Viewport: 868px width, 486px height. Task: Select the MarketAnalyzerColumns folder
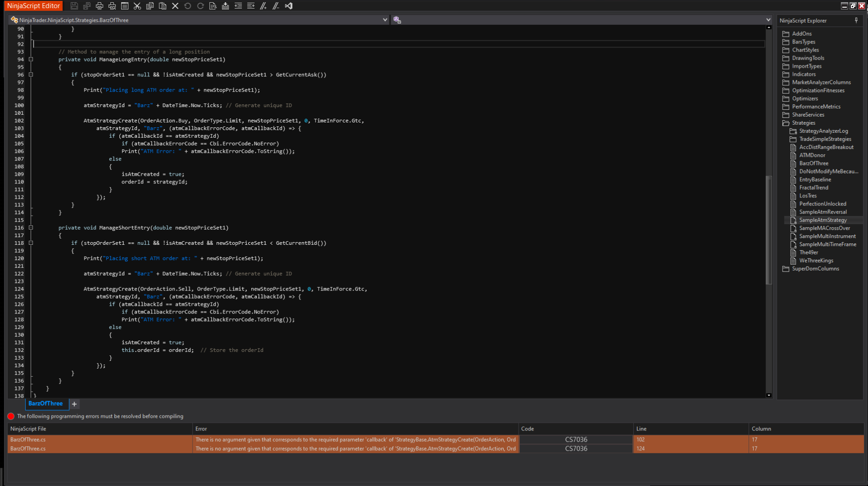tap(821, 83)
